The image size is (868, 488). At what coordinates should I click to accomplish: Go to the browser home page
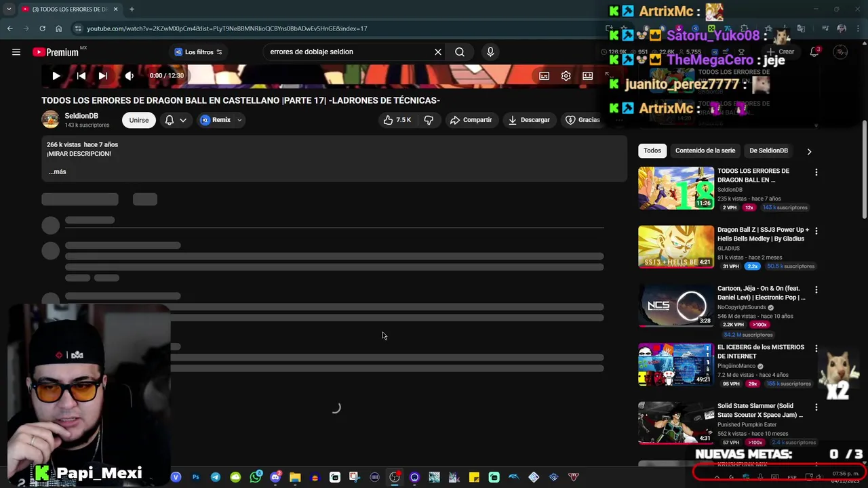tap(58, 28)
